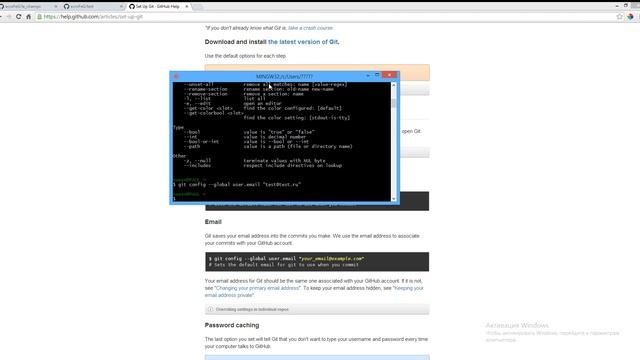Open 'Keeping your email address private' link
640x360 pixels.
(314, 291)
